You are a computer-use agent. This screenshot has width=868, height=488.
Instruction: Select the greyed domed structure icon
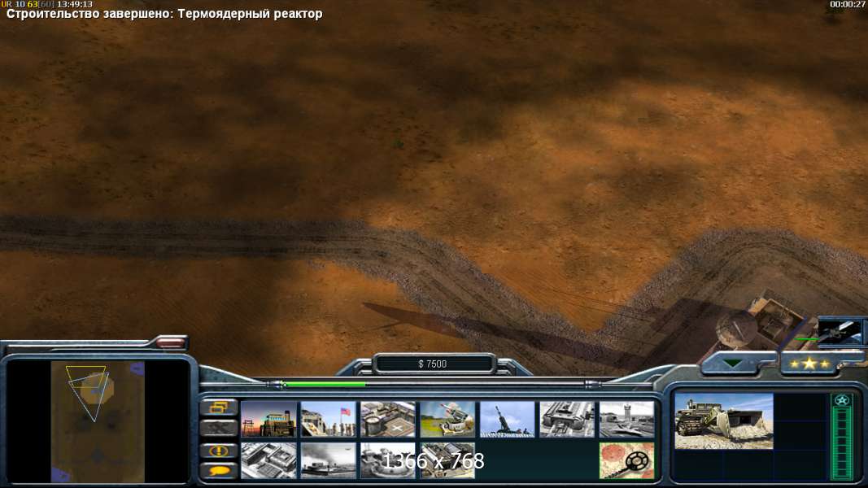point(387,460)
